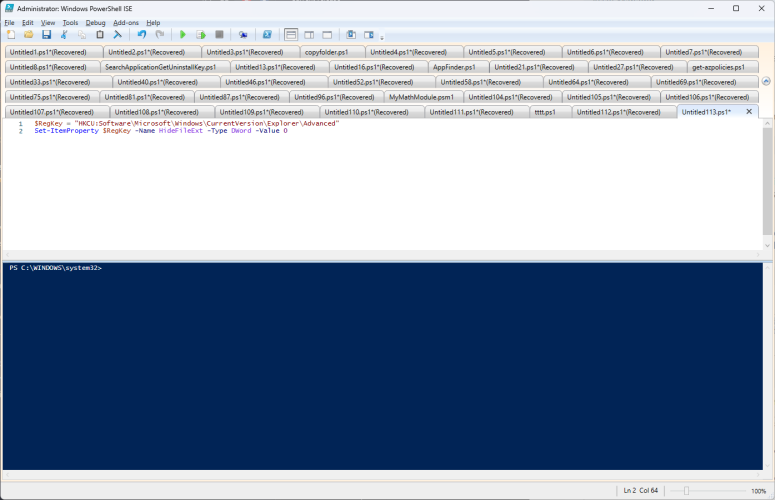Image resolution: width=775 pixels, height=500 pixels.
Task: Open the Edit menu
Action: tap(28, 23)
